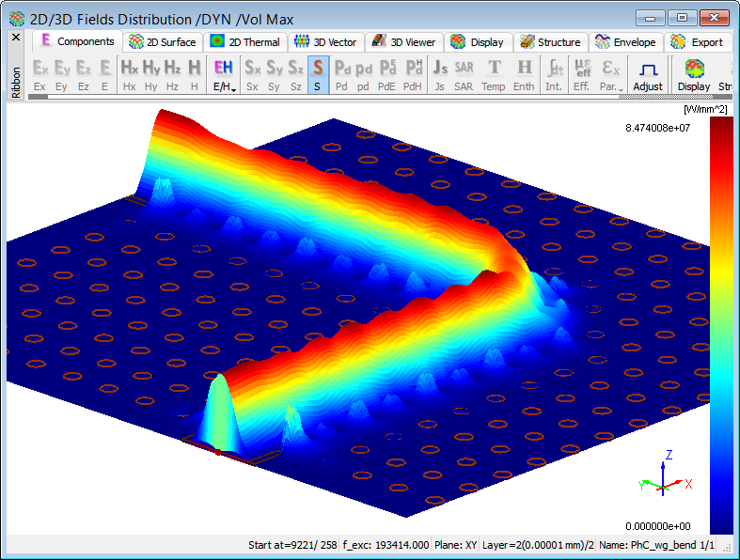Open the 3D Vector tab
Screen dimensions: 740x560
(325, 42)
